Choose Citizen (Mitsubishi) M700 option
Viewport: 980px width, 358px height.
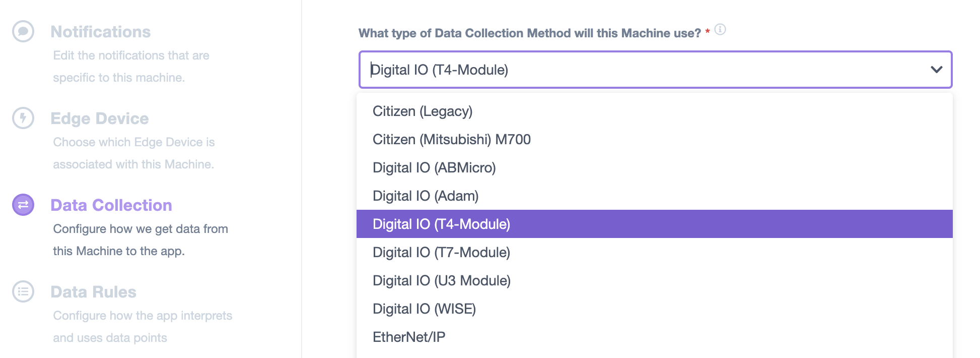click(654, 139)
